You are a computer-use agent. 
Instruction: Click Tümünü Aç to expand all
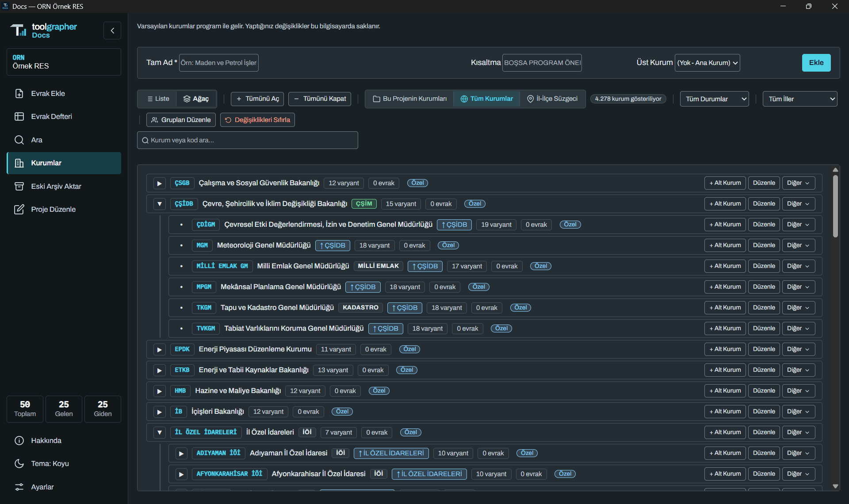257,99
